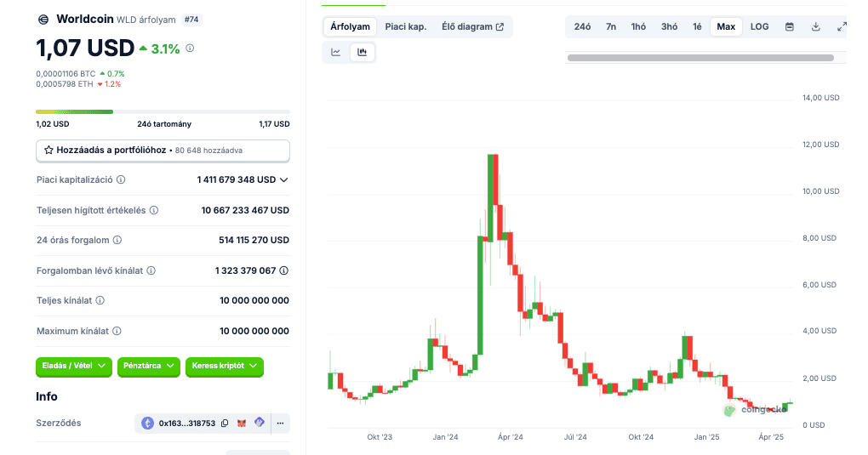The height and width of the screenshot is (455, 868).
Task: Click the Ethereum chain icon in contract
Action: (x=147, y=424)
